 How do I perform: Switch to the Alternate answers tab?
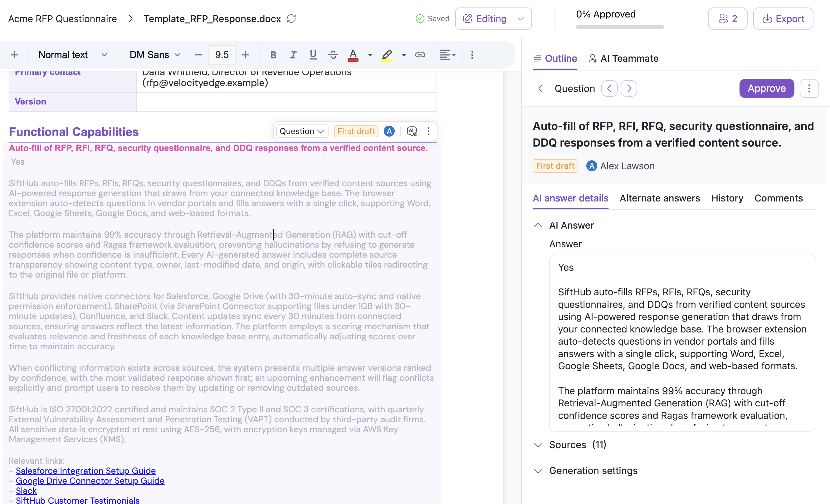coord(660,198)
